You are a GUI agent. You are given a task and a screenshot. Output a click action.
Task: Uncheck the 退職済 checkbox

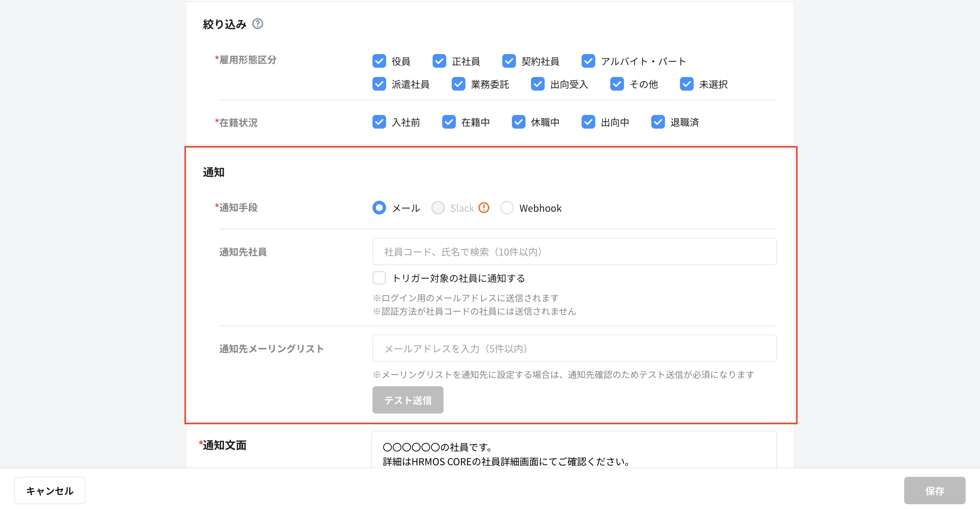(658, 122)
